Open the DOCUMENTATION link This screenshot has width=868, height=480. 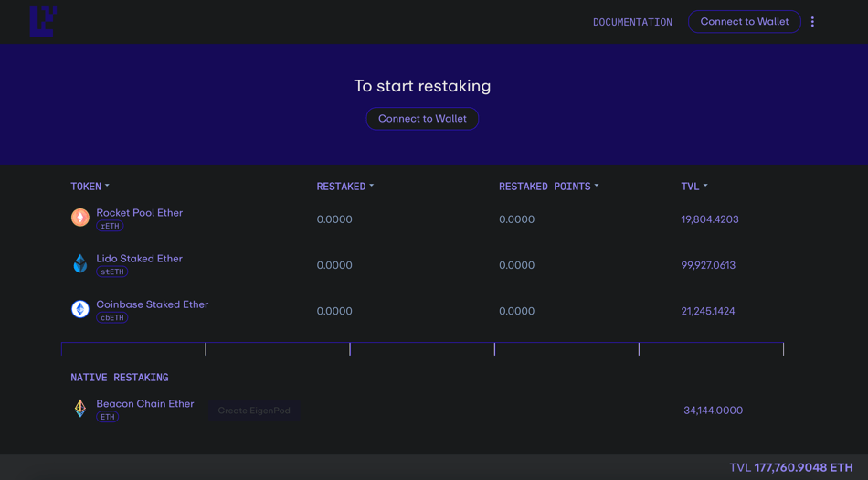(632, 22)
